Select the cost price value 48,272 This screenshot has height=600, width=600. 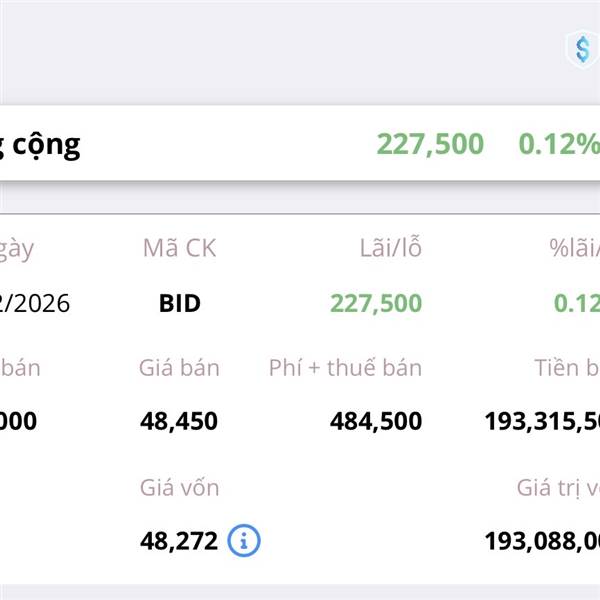(x=179, y=541)
